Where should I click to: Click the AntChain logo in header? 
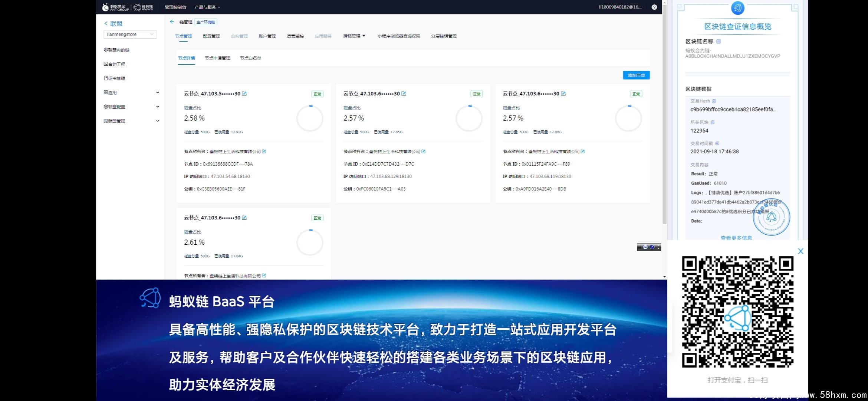coord(143,7)
